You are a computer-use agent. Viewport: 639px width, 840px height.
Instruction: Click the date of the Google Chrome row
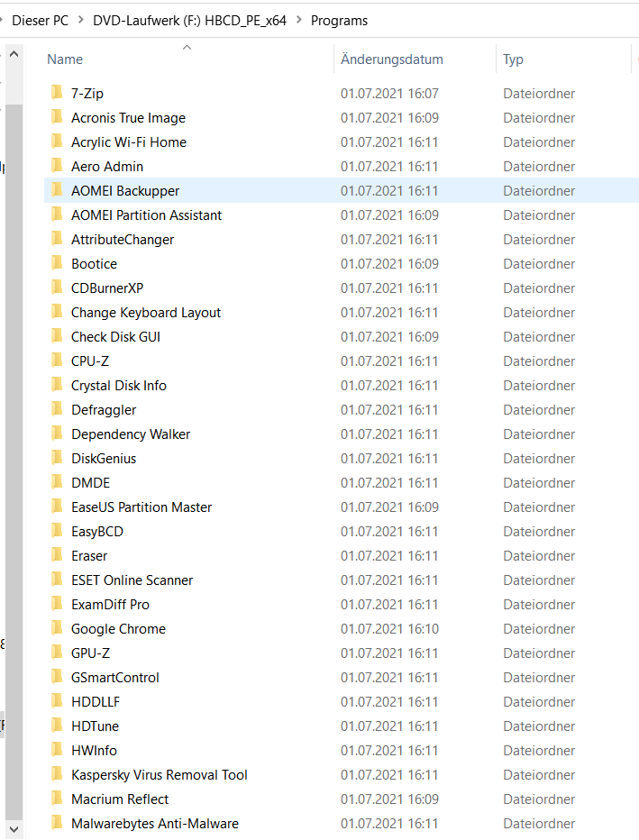click(389, 628)
